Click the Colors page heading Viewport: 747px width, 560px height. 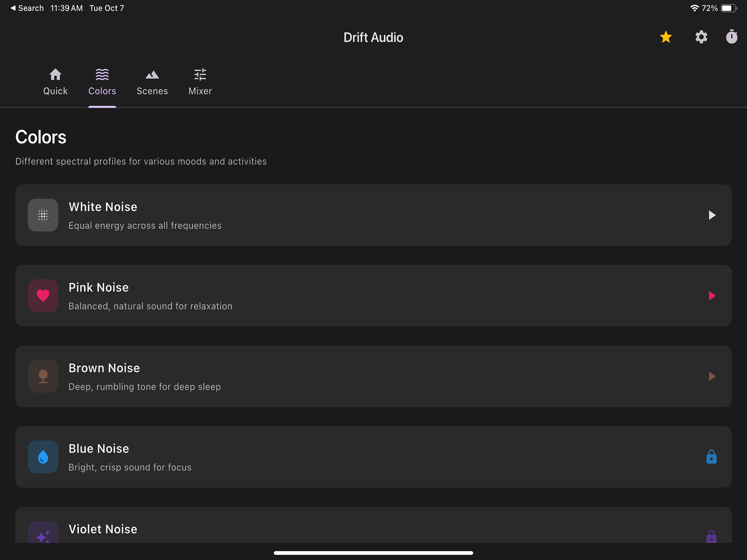[x=41, y=137]
